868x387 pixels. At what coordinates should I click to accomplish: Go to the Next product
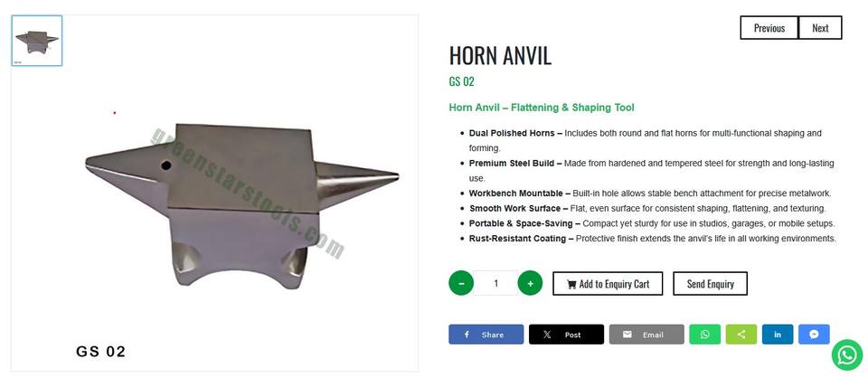pos(820,28)
